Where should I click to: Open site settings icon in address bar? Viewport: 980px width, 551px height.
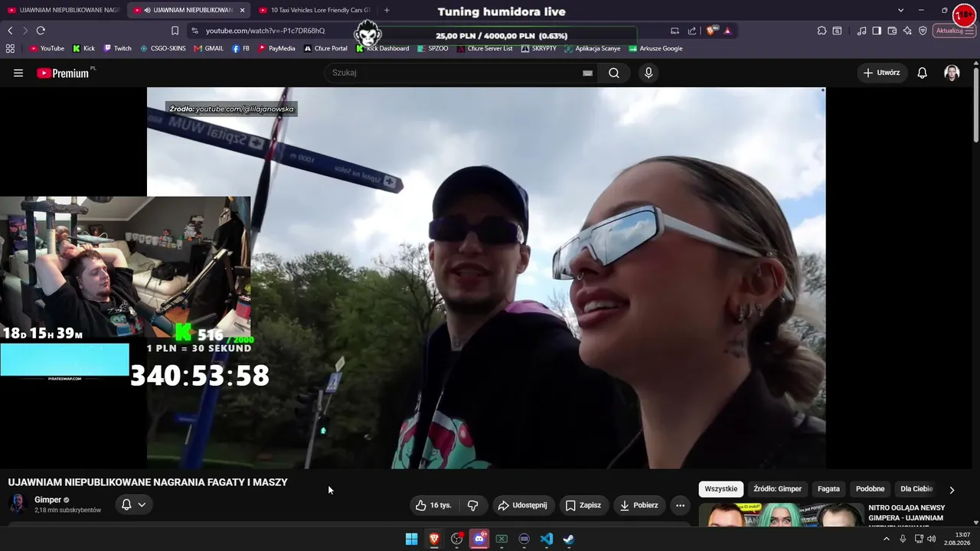194,31
